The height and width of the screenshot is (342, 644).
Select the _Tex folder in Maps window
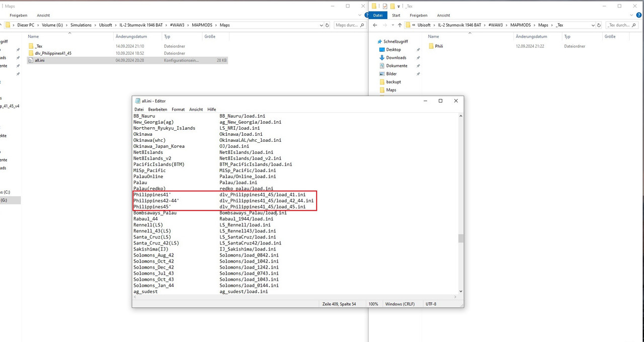pos(38,46)
